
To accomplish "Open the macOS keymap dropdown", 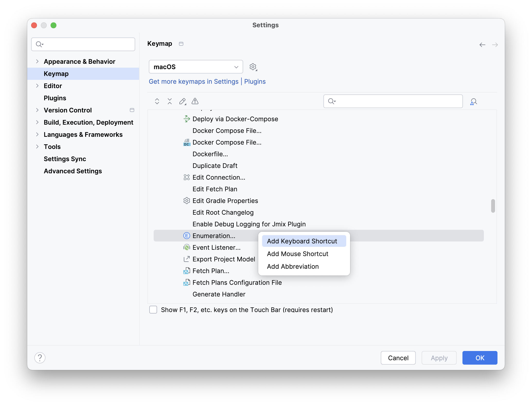I will coord(196,67).
